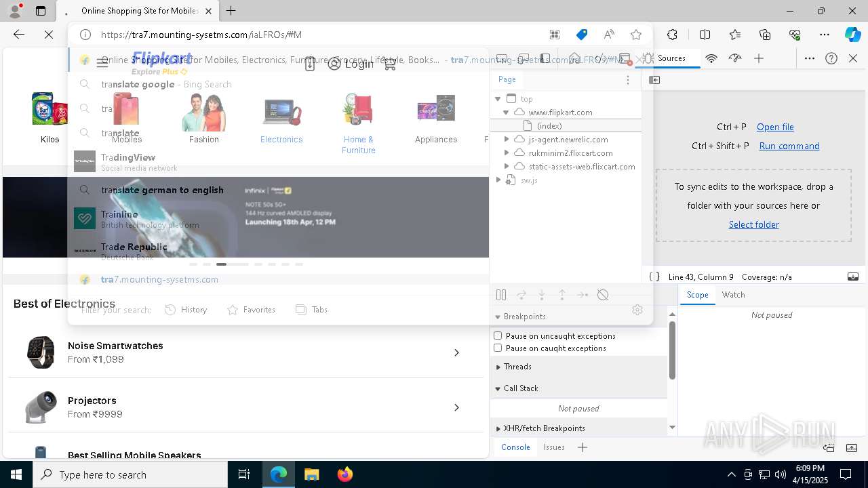This screenshot has width=868, height=488.
Task: Deactivate breakpoints icon
Action: [x=603, y=295]
